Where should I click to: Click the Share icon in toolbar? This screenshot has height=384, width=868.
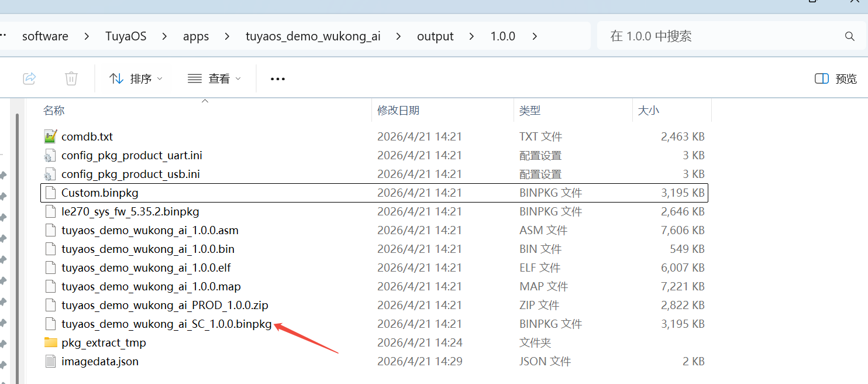coord(29,78)
